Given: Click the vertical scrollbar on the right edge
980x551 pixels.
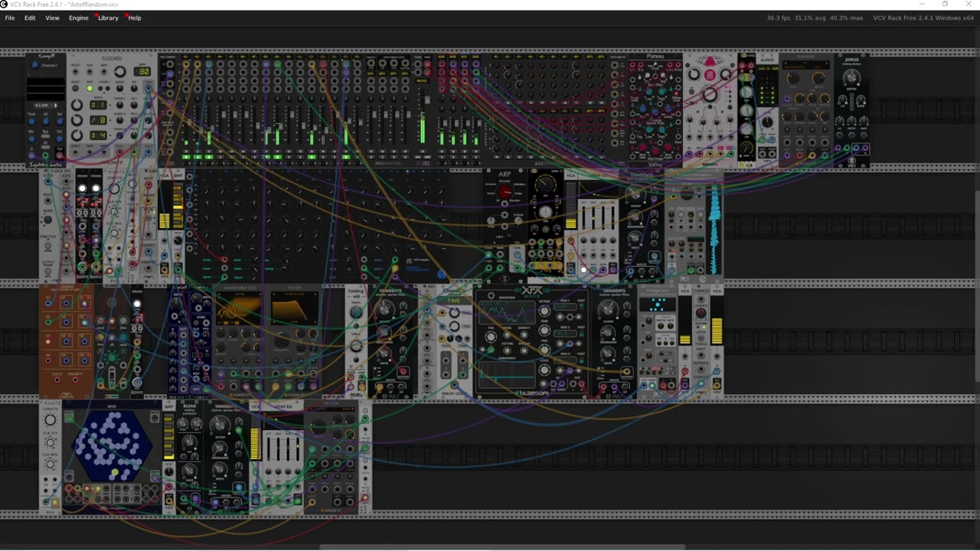Looking at the screenshot, I should [976, 285].
